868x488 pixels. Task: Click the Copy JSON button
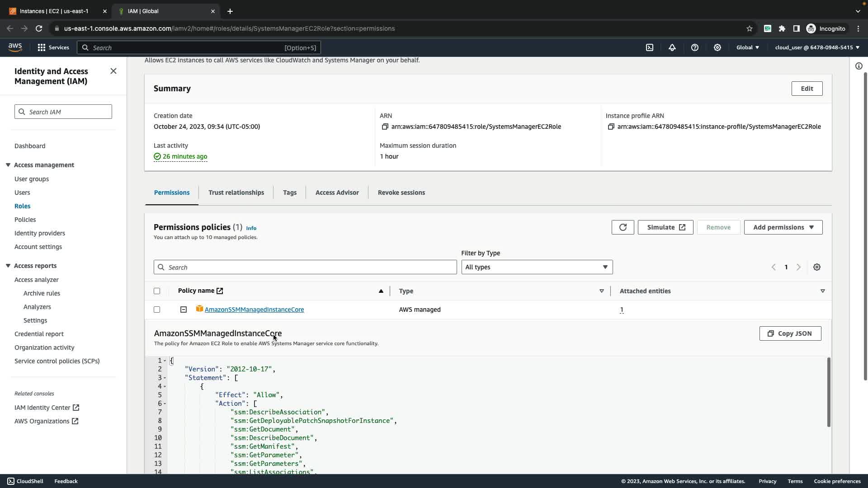pyautogui.click(x=790, y=333)
